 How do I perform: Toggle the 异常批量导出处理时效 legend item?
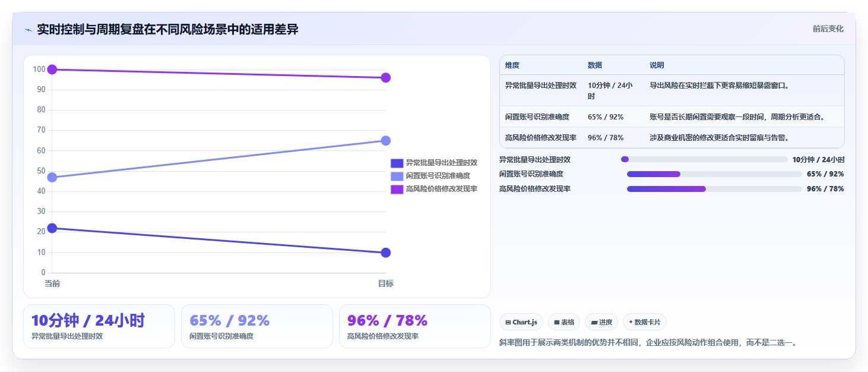[434, 163]
